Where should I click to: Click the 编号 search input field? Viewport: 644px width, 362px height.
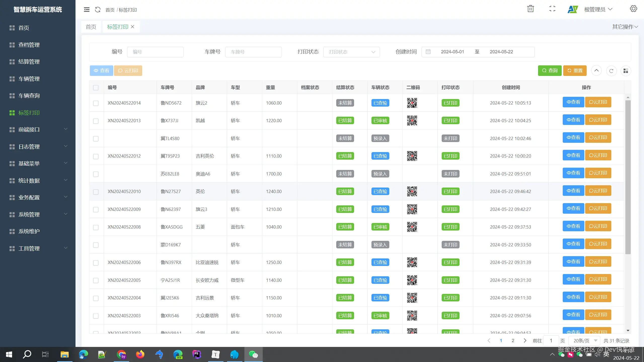point(155,52)
